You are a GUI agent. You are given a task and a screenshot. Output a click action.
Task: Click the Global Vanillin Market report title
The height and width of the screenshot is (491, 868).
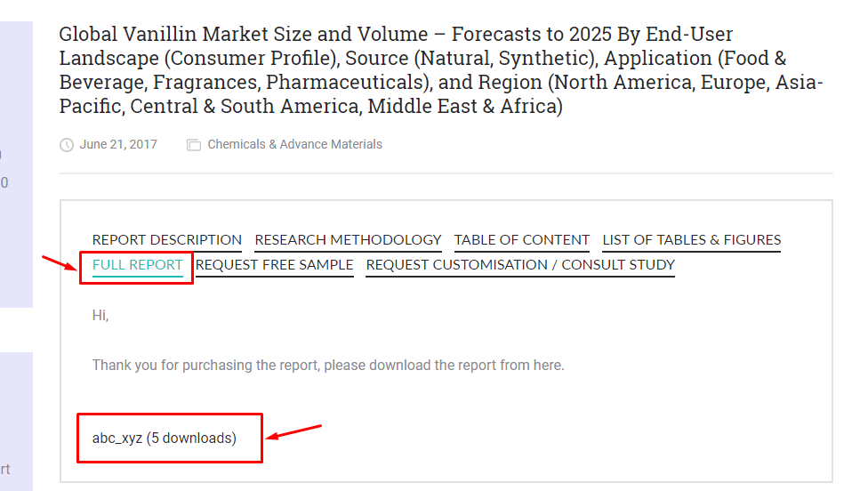[440, 70]
